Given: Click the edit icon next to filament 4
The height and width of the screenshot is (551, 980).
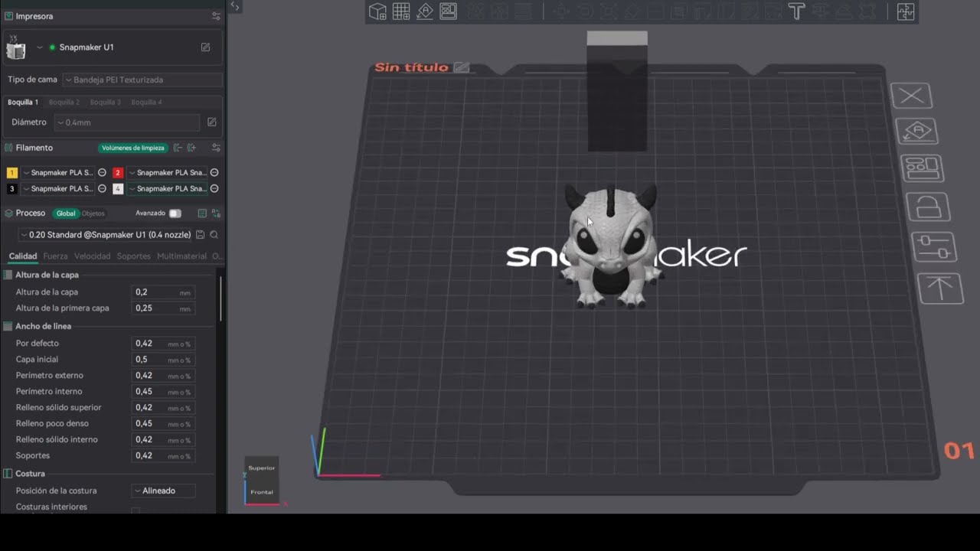Looking at the screenshot, I should pyautogui.click(x=214, y=189).
